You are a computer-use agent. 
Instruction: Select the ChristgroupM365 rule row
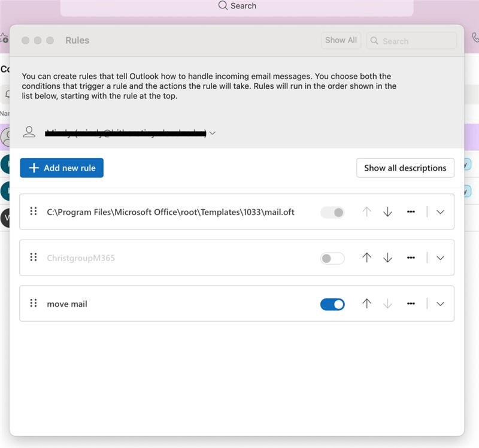tap(180, 258)
